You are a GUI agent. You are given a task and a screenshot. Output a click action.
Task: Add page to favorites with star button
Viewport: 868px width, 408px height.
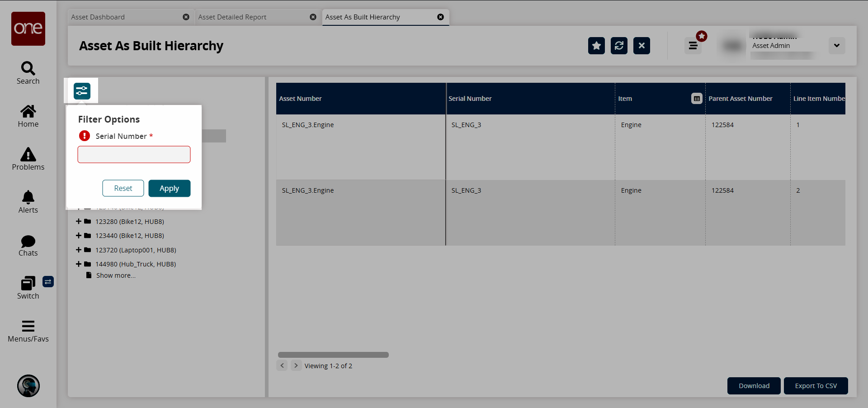(x=596, y=46)
